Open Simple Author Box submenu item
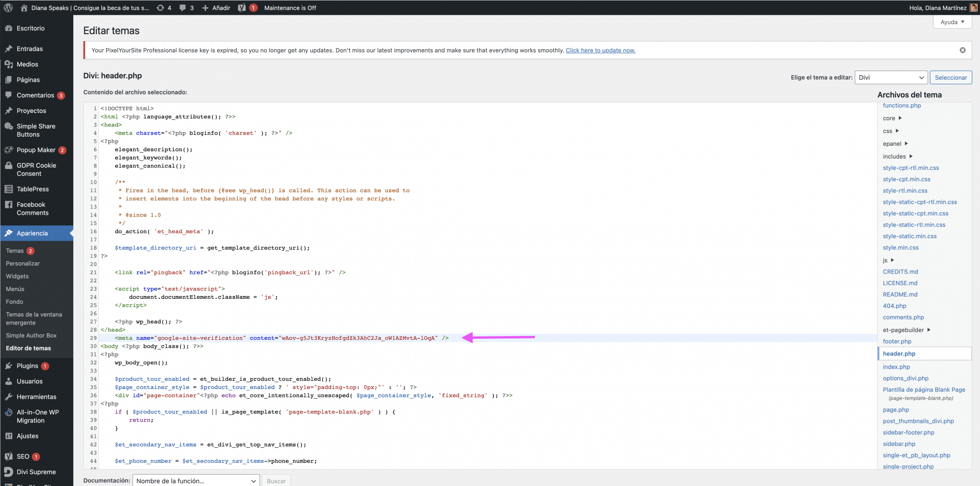 (31, 335)
